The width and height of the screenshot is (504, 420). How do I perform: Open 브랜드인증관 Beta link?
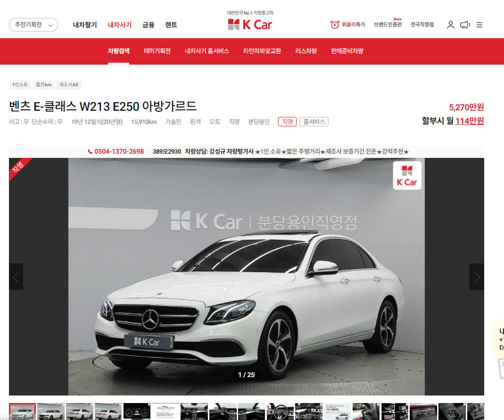click(x=388, y=24)
